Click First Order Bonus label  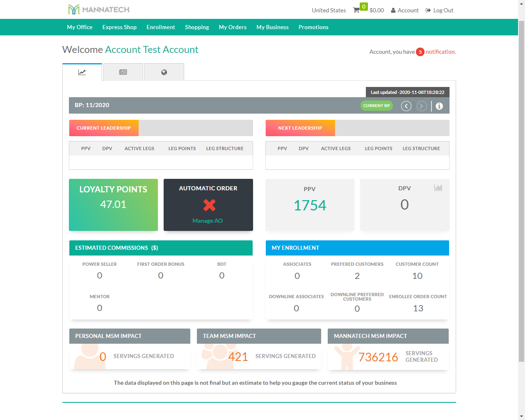pos(161,264)
